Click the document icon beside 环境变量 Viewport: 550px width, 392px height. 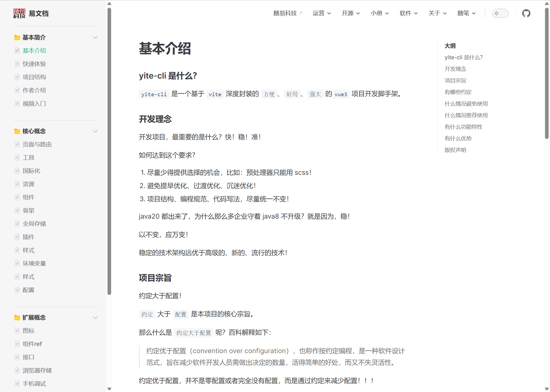click(x=17, y=264)
